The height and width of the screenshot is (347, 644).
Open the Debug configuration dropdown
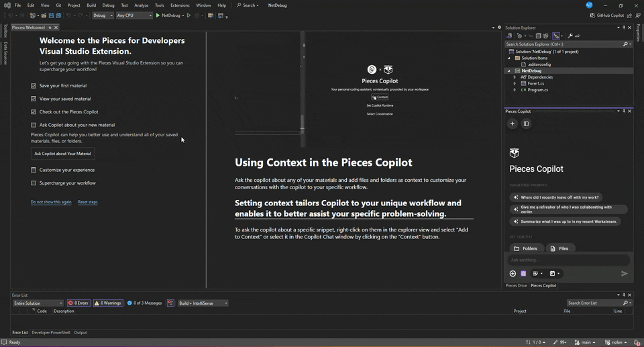pos(103,15)
